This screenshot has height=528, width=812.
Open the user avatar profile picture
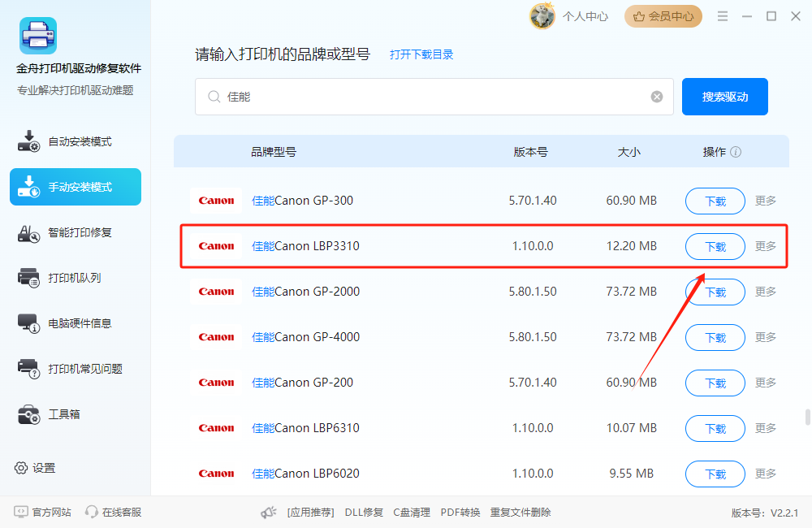tap(542, 16)
